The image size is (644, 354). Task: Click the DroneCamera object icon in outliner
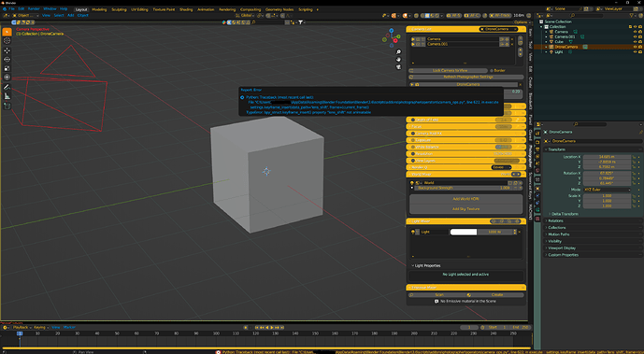(551, 47)
